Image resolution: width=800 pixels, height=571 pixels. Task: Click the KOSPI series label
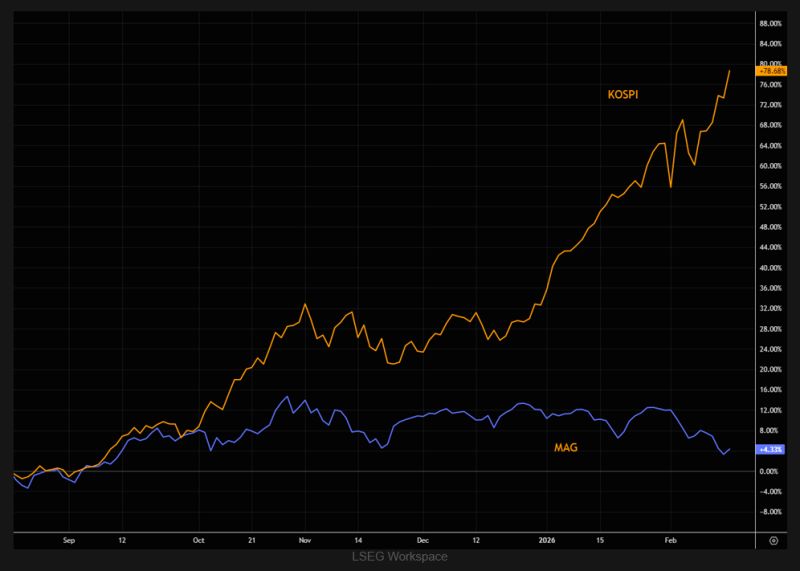point(622,94)
